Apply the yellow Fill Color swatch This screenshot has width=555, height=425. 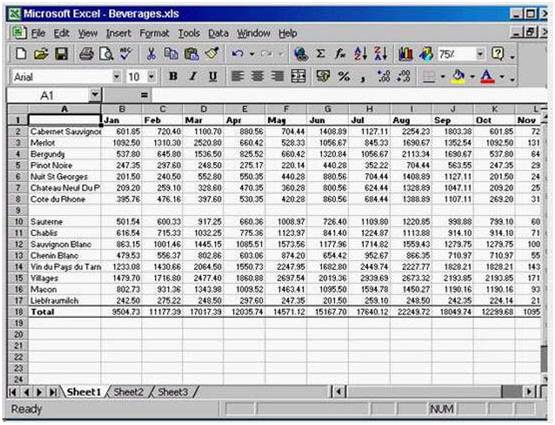click(458, 76)
